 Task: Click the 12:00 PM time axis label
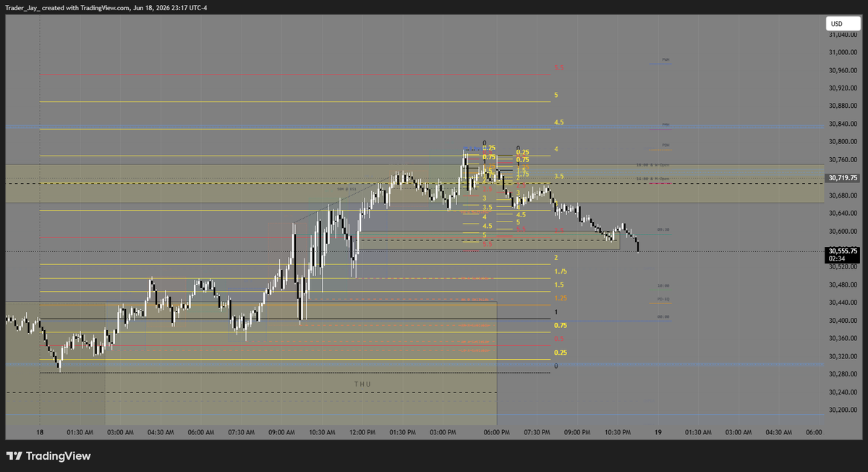pyautogui.click(x=362, y=432)
